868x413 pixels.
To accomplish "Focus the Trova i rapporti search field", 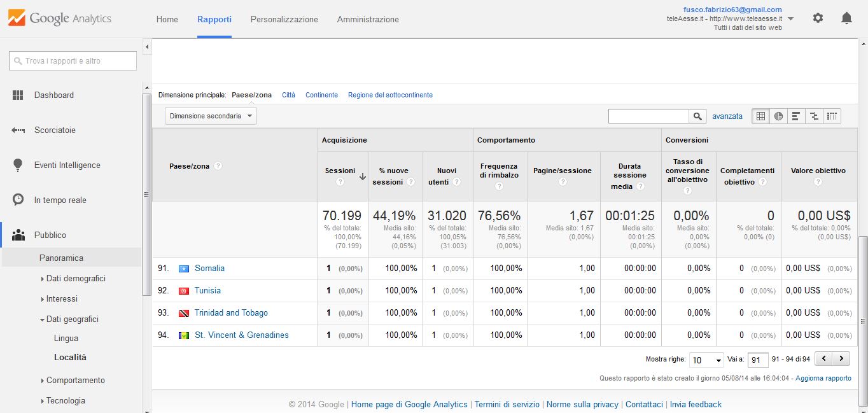I will tap(73, 61).
